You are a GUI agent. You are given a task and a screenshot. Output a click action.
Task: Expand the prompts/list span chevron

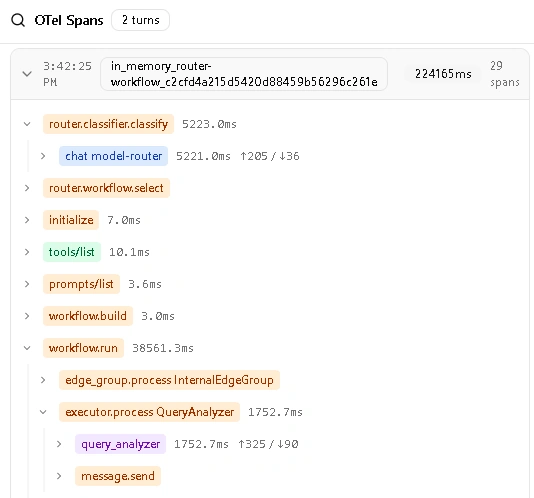[27, 284]
